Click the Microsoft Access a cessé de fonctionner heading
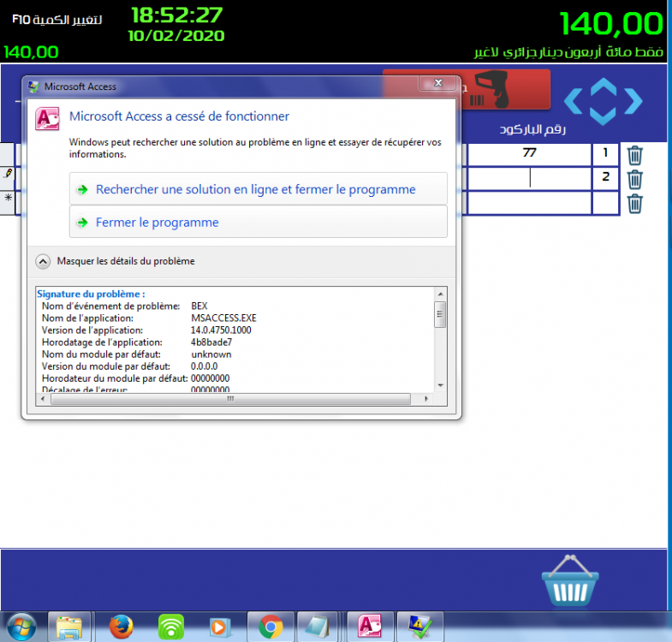This screenshot has width=672, height=642. (179, 116)
